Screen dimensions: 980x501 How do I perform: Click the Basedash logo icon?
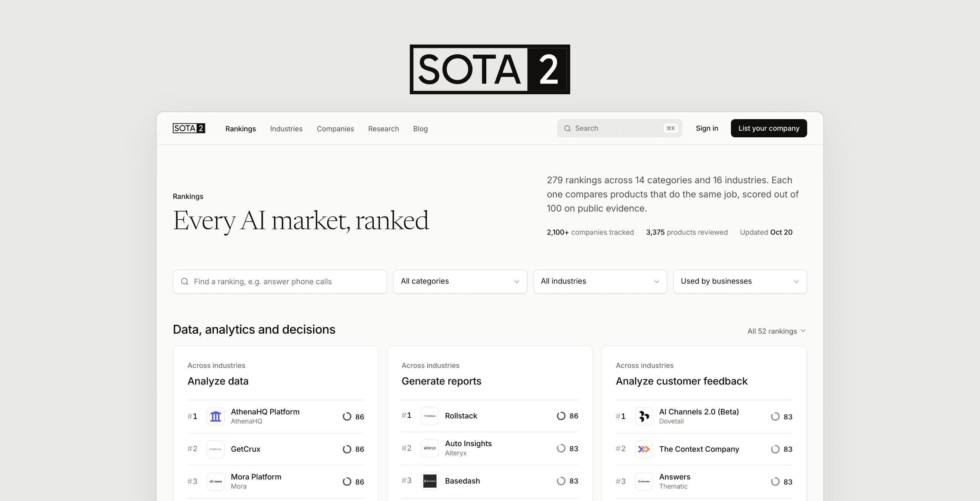[430, 481]
